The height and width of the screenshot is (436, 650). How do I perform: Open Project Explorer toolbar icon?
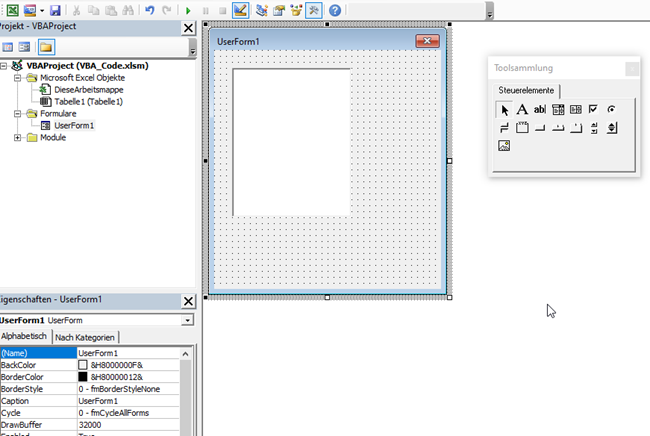(262, 10)
